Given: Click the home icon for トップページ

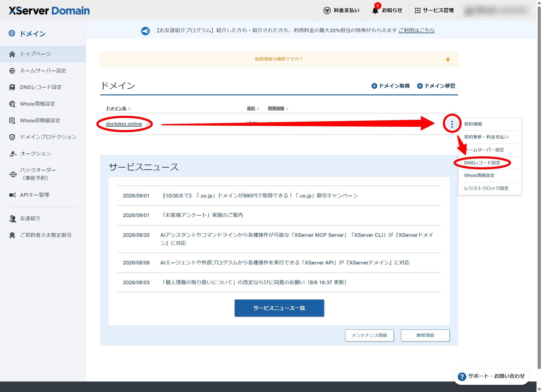Looking at the screenshot, I should (12, 54).
